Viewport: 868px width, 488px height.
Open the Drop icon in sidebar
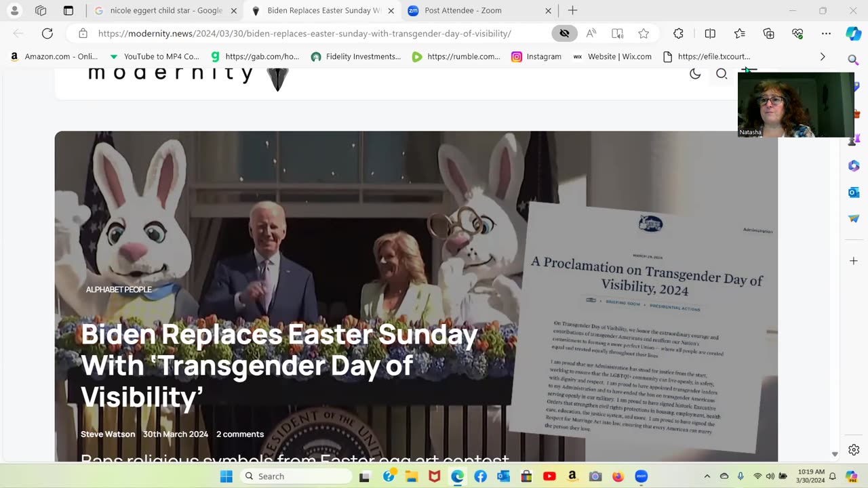pyautogui.click(x=854, y=219)
